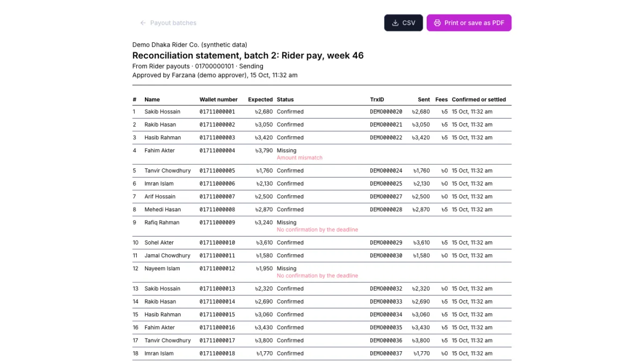Click TrxID DEM0000029

(x=386, y=243)
